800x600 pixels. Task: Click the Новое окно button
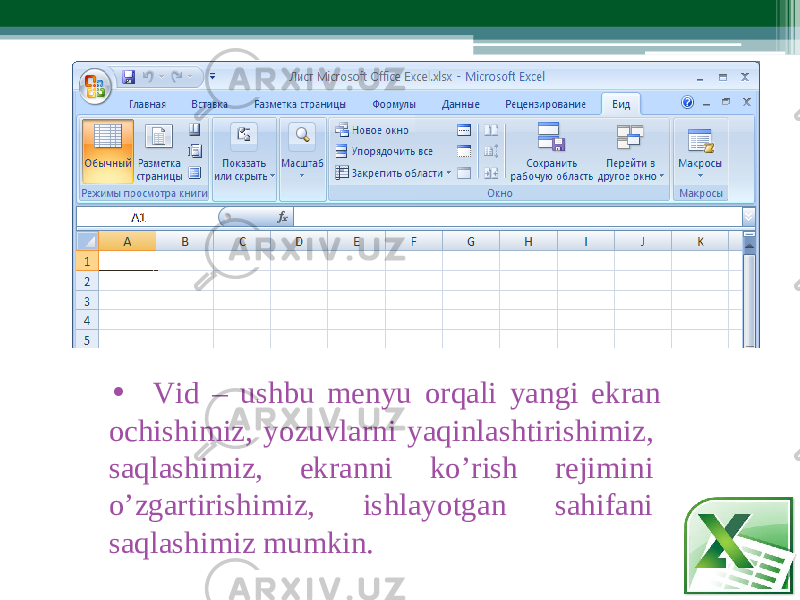tap(372, 130)
